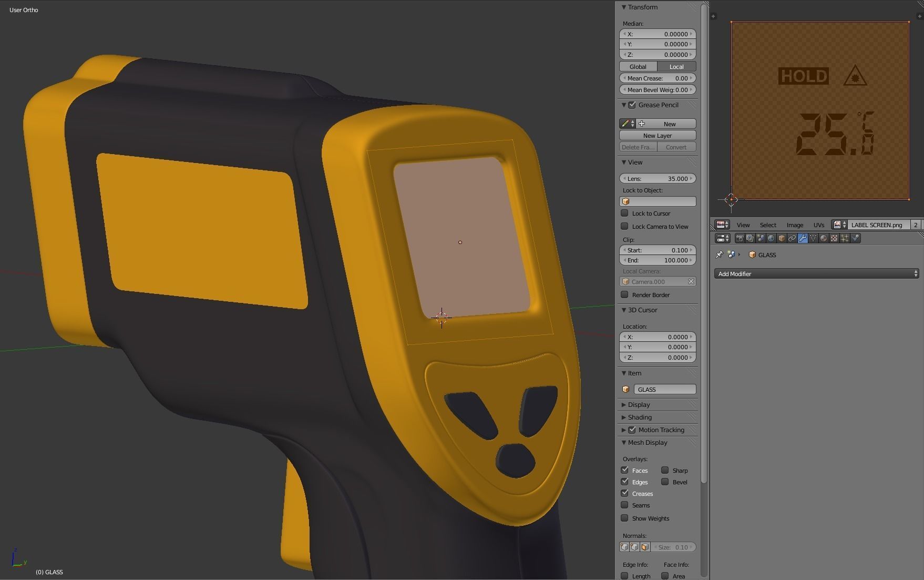Toggle display of vertex normals
924x580 pixels.
[x=624, y=547]
